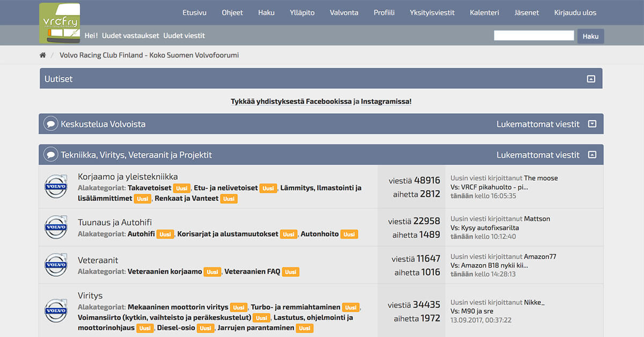Open Tuunaus ja Autohifi forum
This screenshot has height=337, width=644.
click(115, 222)
